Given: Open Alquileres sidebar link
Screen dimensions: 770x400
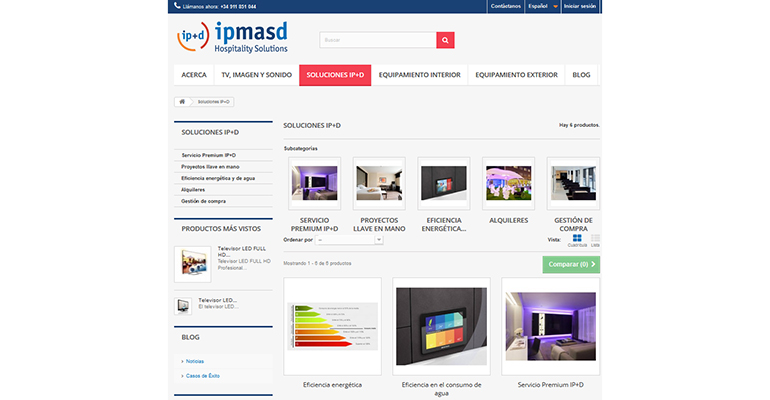Looking at the screenshot, I should (193, 190).
